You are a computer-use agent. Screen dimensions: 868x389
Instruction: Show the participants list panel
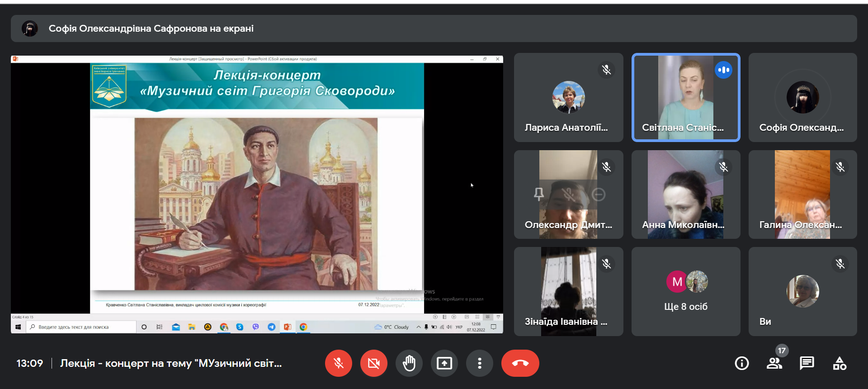point(774,363)
